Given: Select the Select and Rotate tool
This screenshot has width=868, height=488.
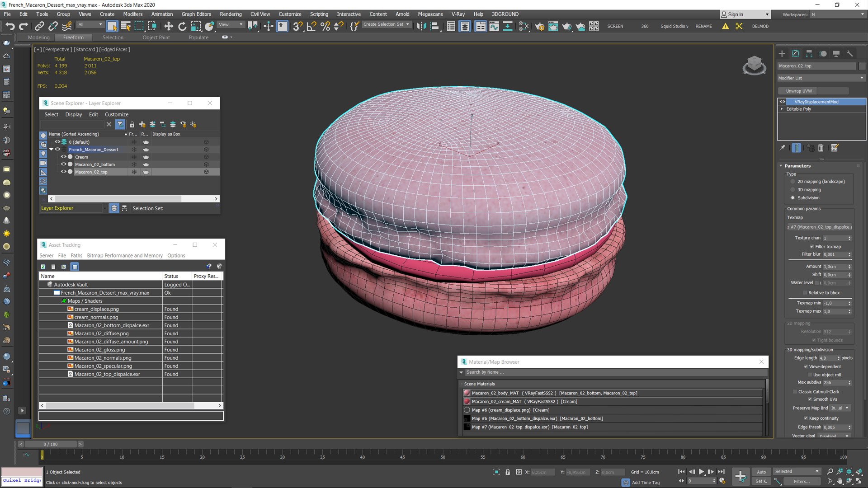Looking at the screenshot, I should [x=182, y=26].
